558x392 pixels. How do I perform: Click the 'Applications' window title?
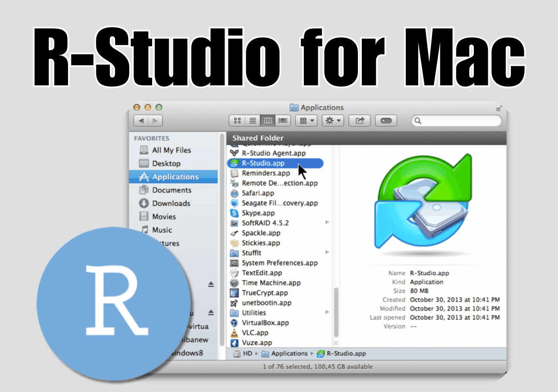pos(322,108)
